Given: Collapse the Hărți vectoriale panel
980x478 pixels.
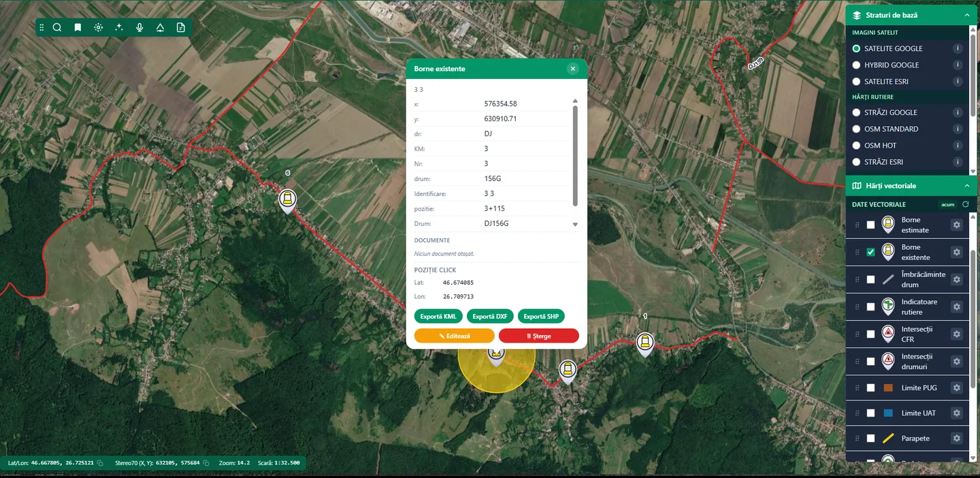Looking at the screenshot, I should (966, 185).
